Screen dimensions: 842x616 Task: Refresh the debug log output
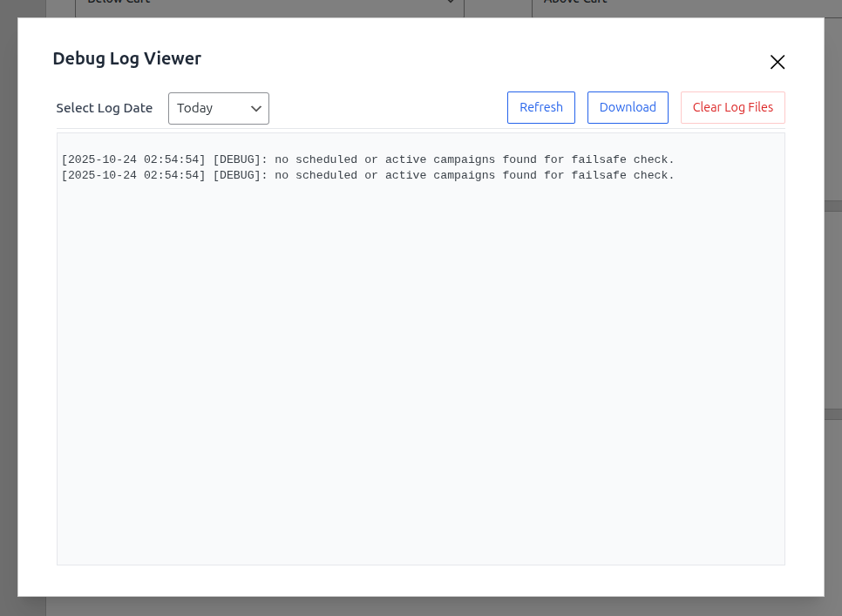[x=540, y=107]
